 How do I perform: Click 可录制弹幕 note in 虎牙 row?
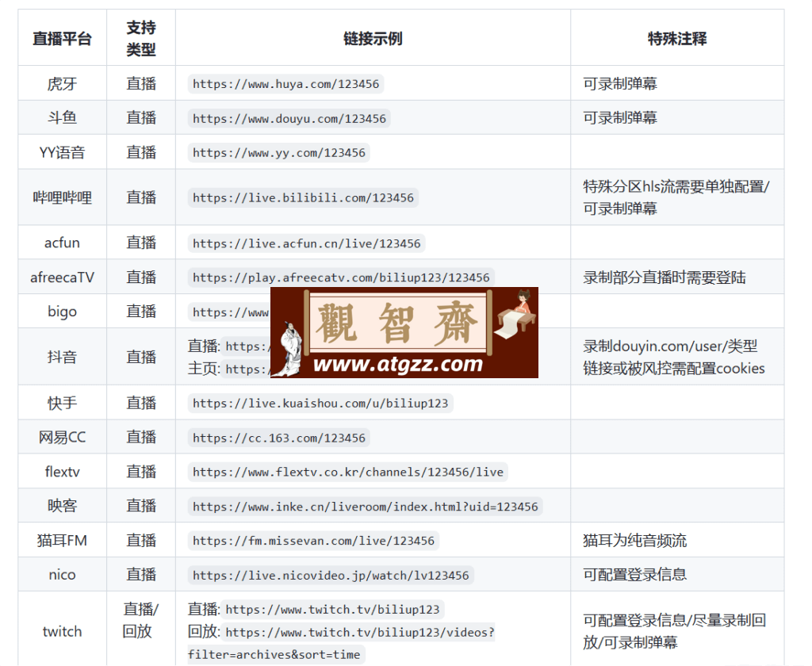tap(620, 83)
